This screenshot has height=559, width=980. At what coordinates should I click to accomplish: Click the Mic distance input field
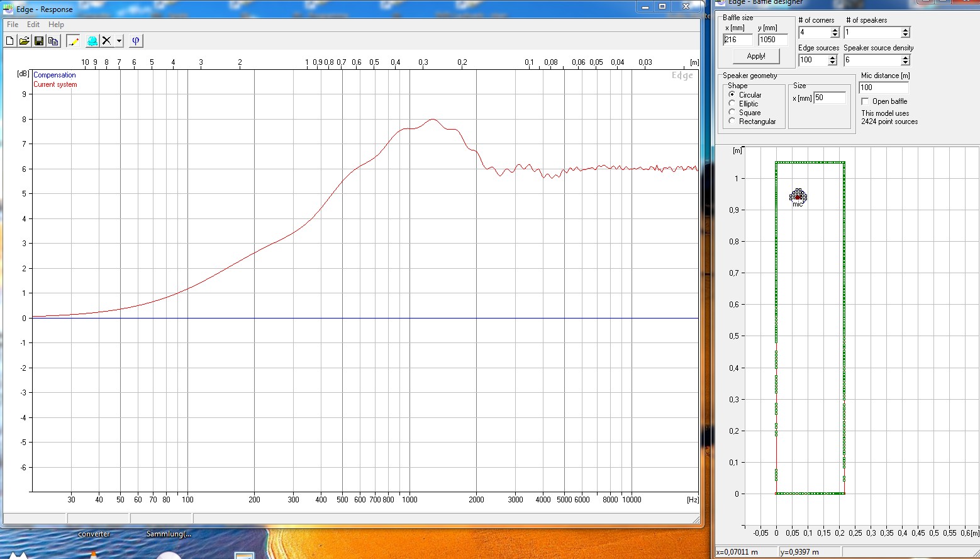pyautogui.click(x=883, y=88)
